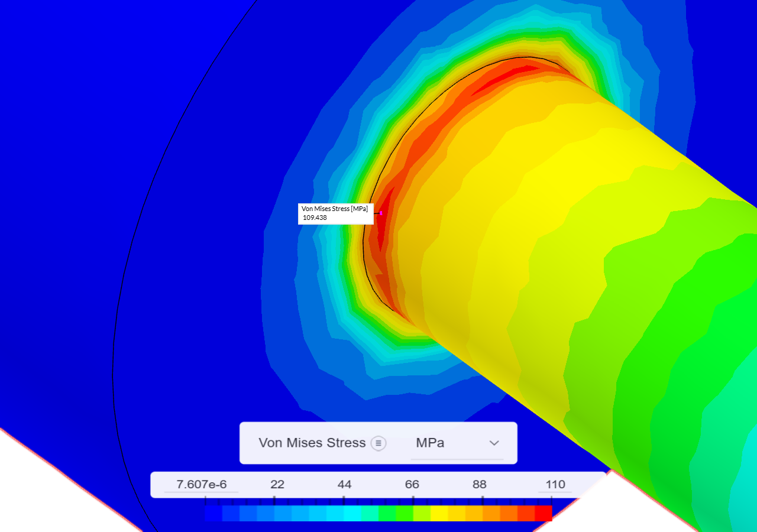The width and height of the screenshot is (757, 532).
Task: Select the MPa unit field
Action: (x=457, y=443)
